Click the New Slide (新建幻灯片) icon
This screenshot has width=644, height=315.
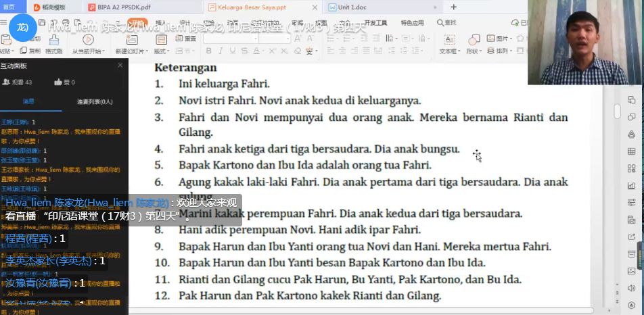coord(129,41)
